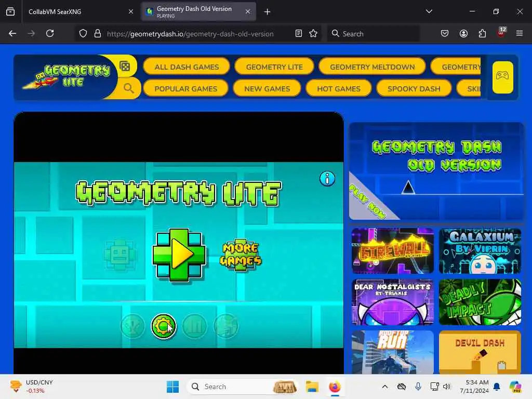Click the music note icon in the game's bottom row
Screen dimensions: 532x399
point(226,326)
